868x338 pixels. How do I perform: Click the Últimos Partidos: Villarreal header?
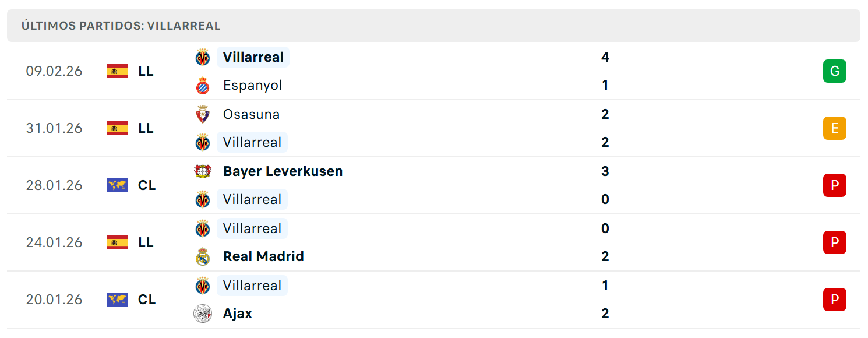pos(121,26)
